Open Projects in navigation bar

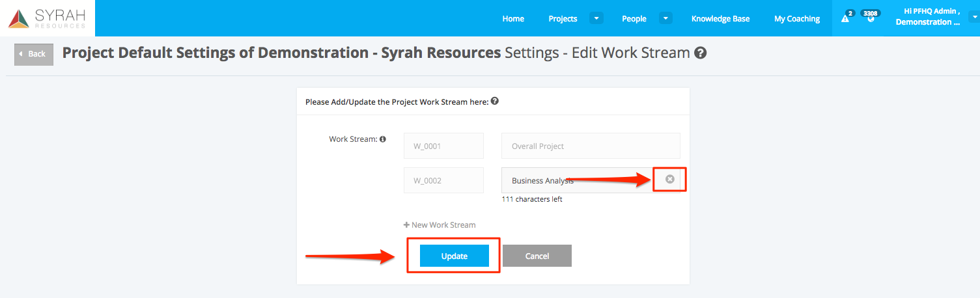pyautogui.click(x=563, y=19)
